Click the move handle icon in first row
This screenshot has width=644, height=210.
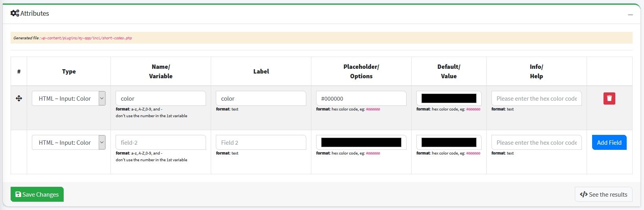(19, 98)
